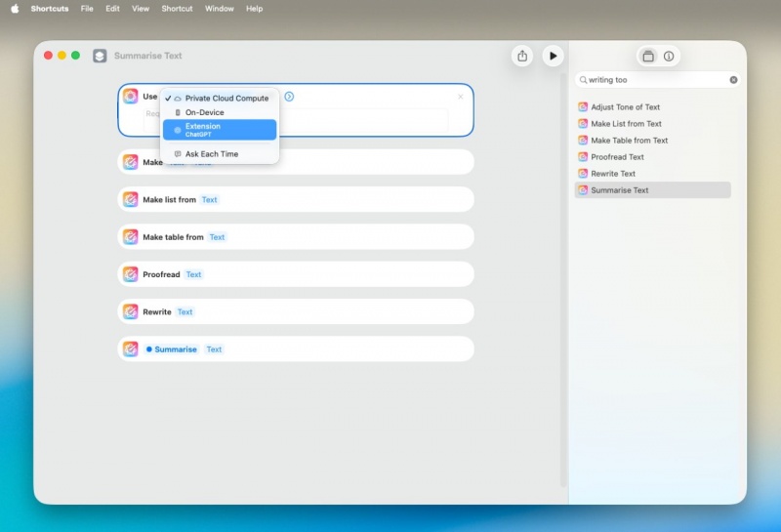Add Make List from Text action

point(652,124)
